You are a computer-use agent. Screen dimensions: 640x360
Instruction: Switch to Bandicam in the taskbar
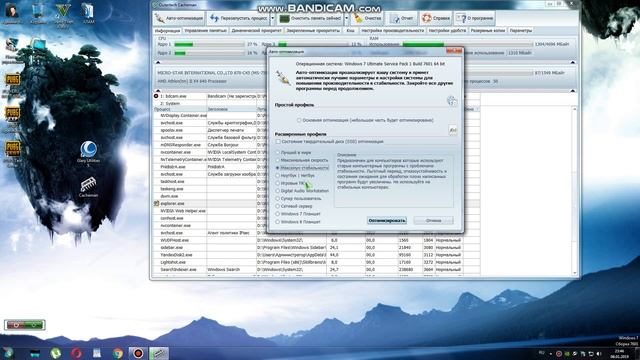pyautogui.click(x=138, y=353)
